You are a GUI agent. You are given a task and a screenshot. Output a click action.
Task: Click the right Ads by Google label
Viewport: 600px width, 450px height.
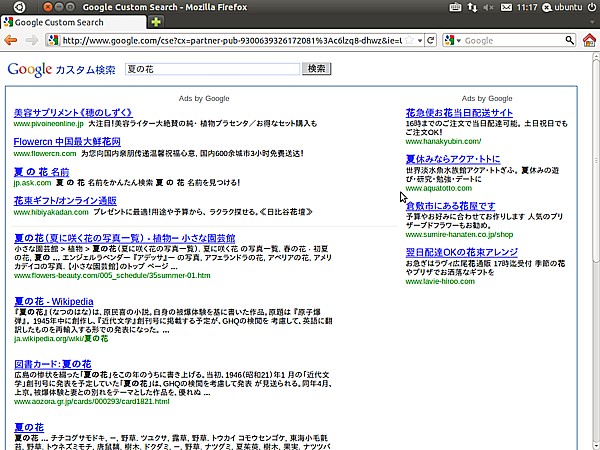point(487,98)
